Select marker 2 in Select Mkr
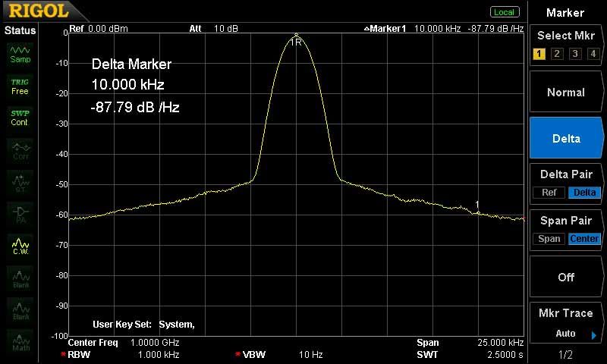Screen dimensions: 607x364 coord(557,53)
